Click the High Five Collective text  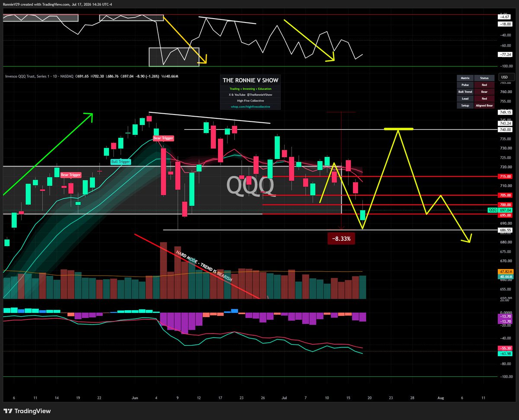[250, 101]
